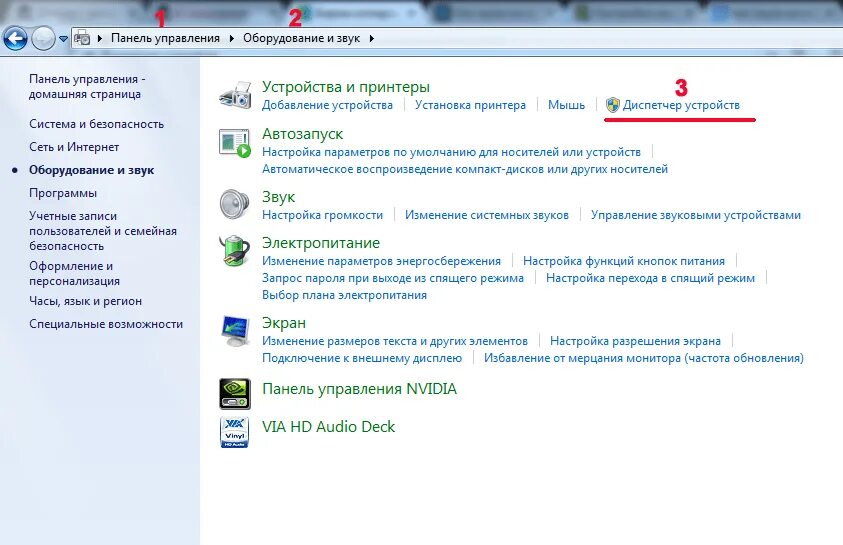
Task: Open 'Диспетчер устройств' link
Action: tap(681, 105)
